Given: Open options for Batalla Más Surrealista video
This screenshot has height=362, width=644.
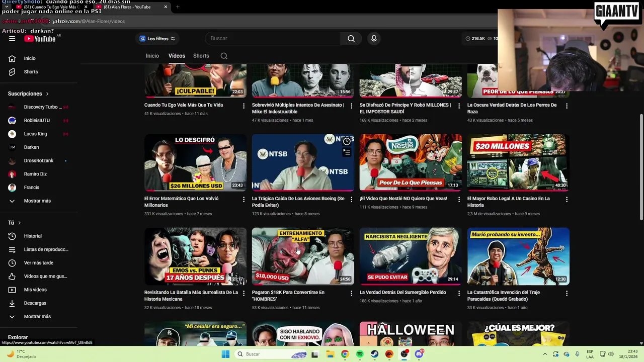Looking at the screenshot, I should (x=244, y=293).
